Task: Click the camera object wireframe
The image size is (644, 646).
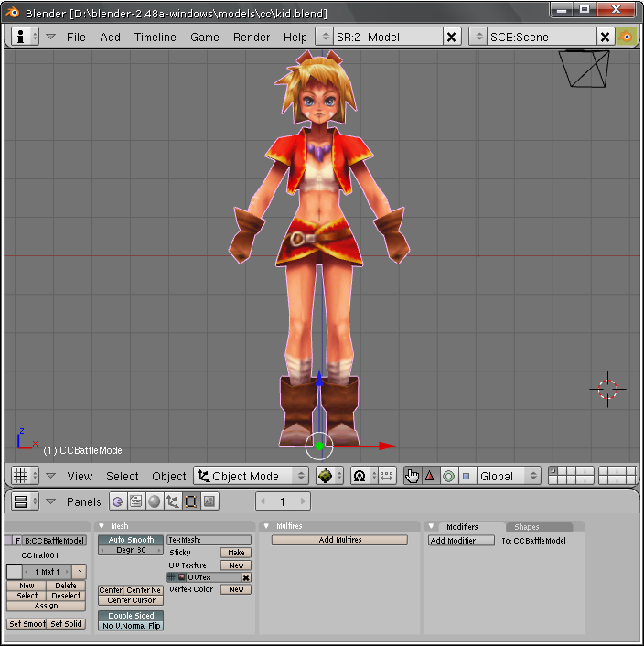Action: (x=585, y=69)
